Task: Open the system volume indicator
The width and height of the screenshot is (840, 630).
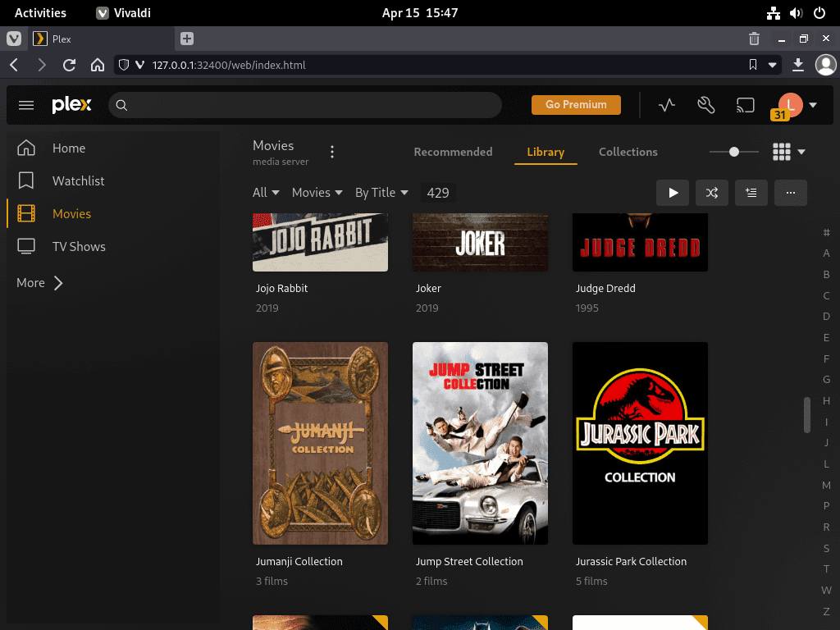Action: pos(796,13)
